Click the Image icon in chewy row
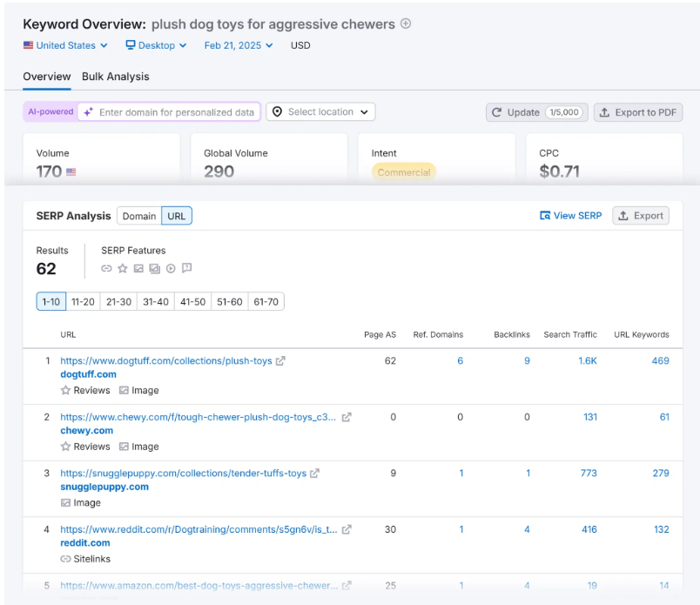 (x=124, y=447)
